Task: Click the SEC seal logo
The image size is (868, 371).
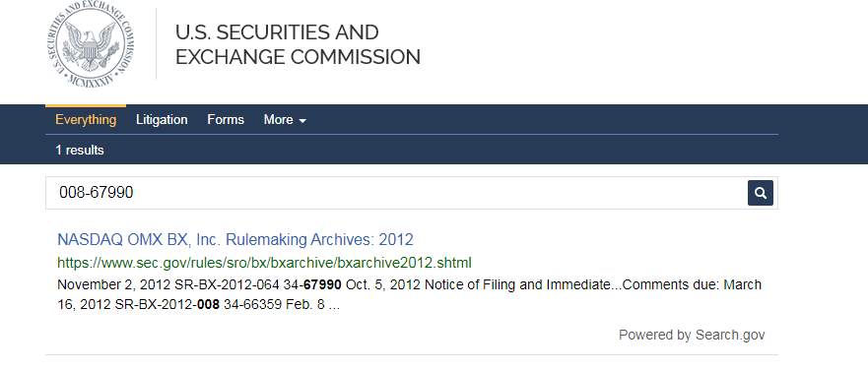Action: pyautogui.click(x=90, y=44)
